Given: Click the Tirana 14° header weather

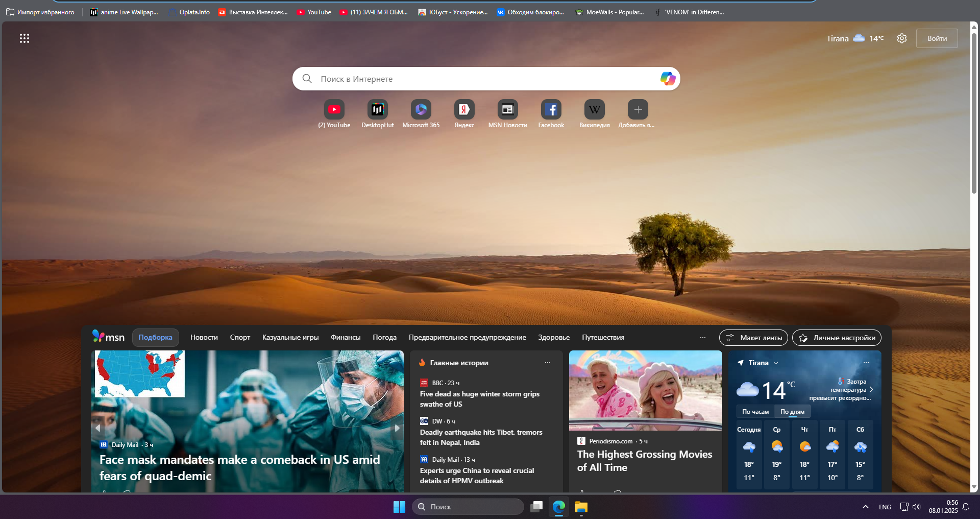Looking at the screenshot, I should (x=855, y=38).
